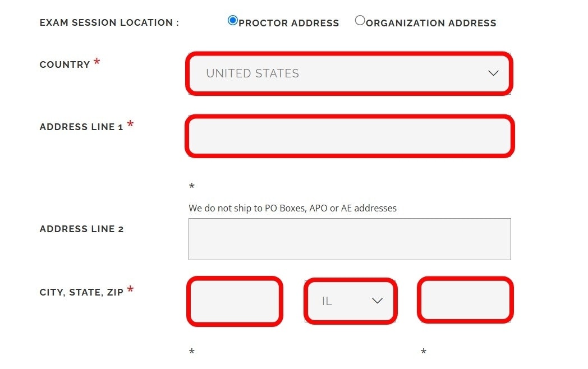Select the Proctor Address radio button
This screenshot has height=369, width=588.
[232, 21]
